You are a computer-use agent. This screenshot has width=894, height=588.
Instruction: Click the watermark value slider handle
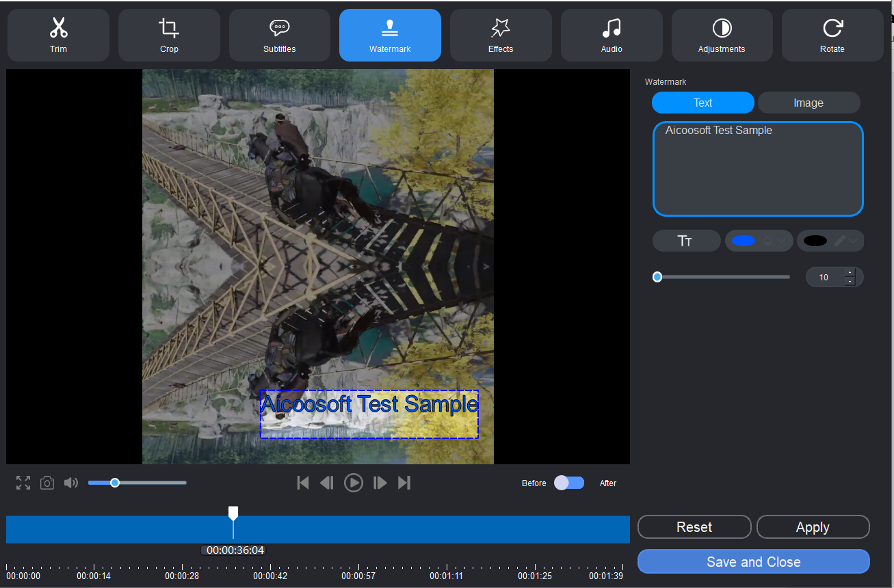point(657,277)
